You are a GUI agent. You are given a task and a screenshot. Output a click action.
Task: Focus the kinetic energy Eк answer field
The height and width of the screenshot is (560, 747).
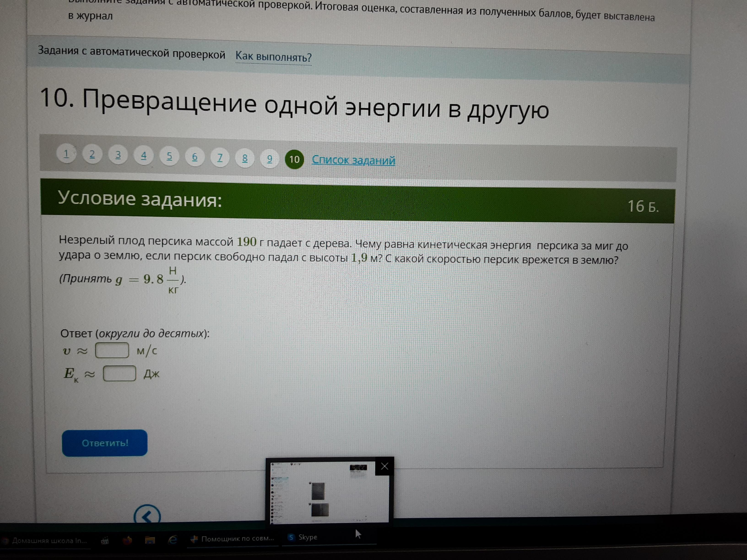coord(119,373)
